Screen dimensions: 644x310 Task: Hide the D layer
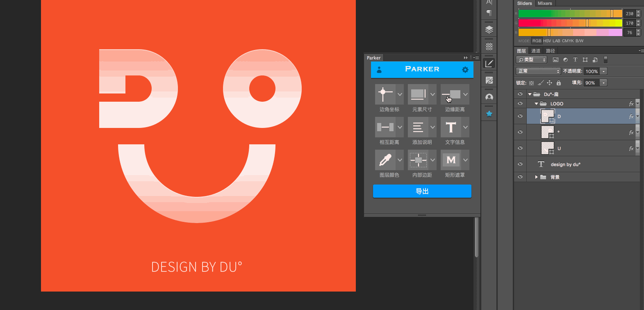pyautogui.click(x=520, y=116)
